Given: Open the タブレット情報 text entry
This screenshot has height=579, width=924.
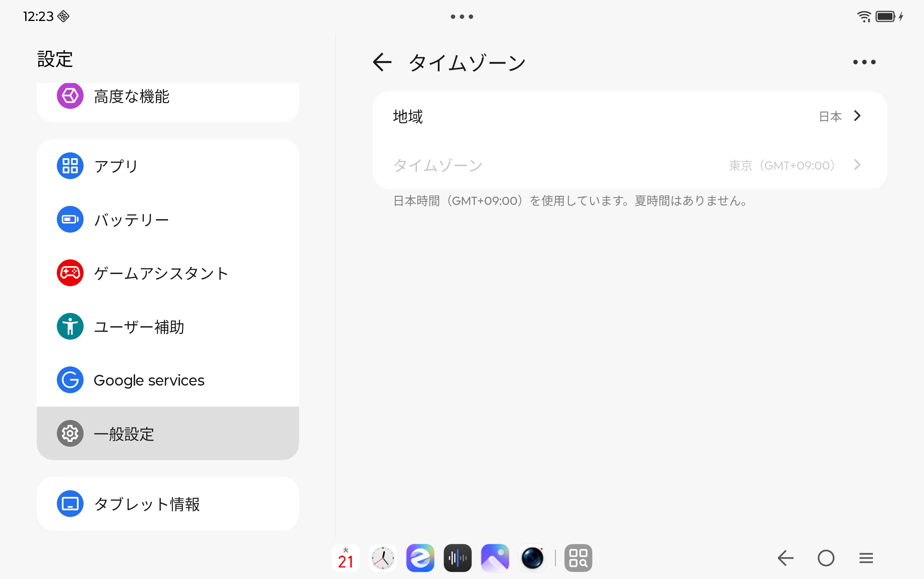Looking at the screenshot, I should click(x=147, y=504).
